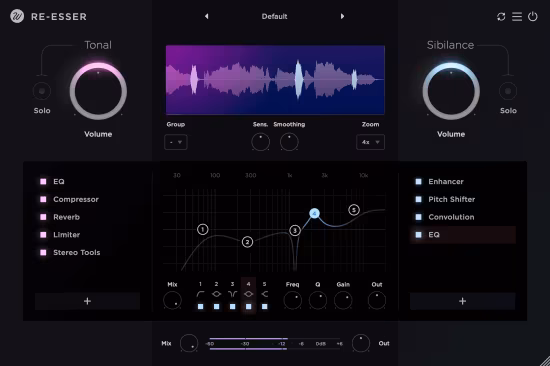
Task: Select EQ node 1 on the curve
Action: tap(202, 229)
